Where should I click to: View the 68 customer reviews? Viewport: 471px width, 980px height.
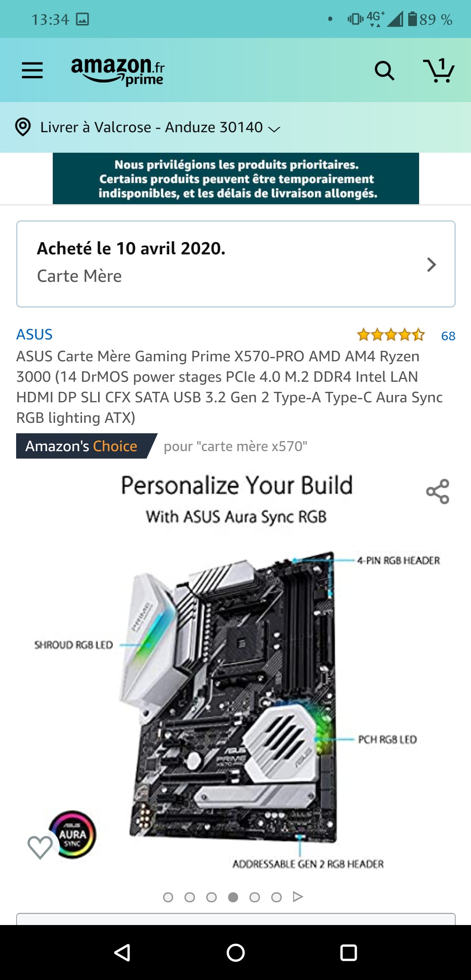[x=448, y=336]
